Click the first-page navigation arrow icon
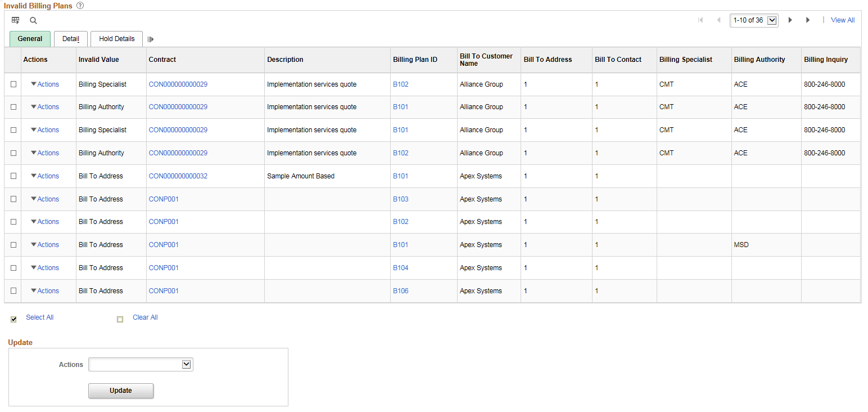Viewport: 868px width, 412px height. click(700, 20)
